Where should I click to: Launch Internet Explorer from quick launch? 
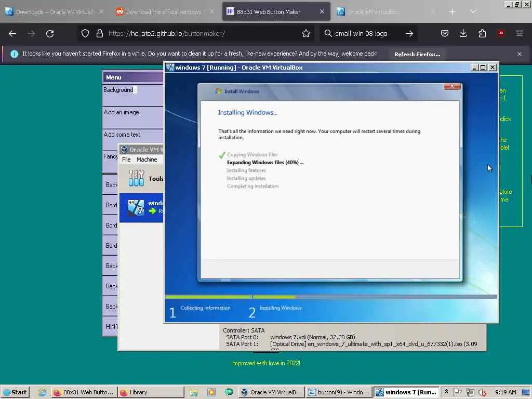42,392
